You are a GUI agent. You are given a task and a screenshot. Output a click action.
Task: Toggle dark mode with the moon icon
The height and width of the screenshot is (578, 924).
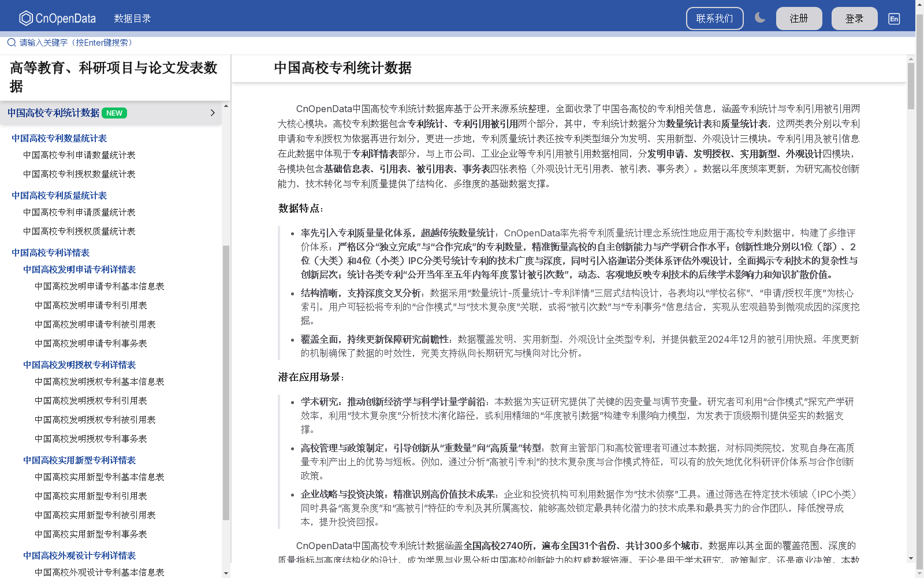tap(760, 18)
